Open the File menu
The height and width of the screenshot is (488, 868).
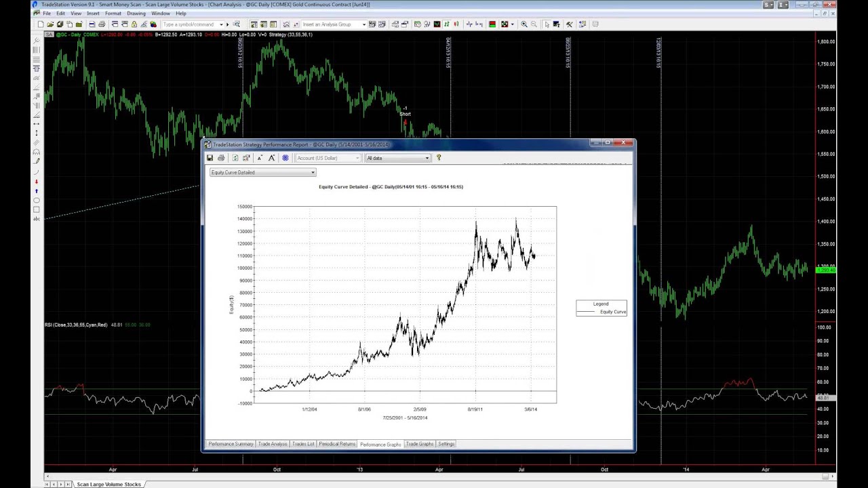(47, 14)
